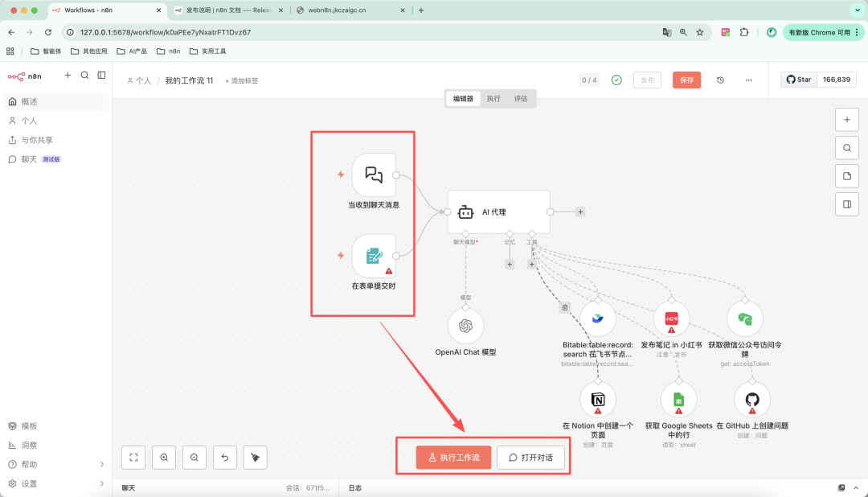Select the GitHub create issue node
The height and width of the screenshot is (497, 868).
[751, 399]
